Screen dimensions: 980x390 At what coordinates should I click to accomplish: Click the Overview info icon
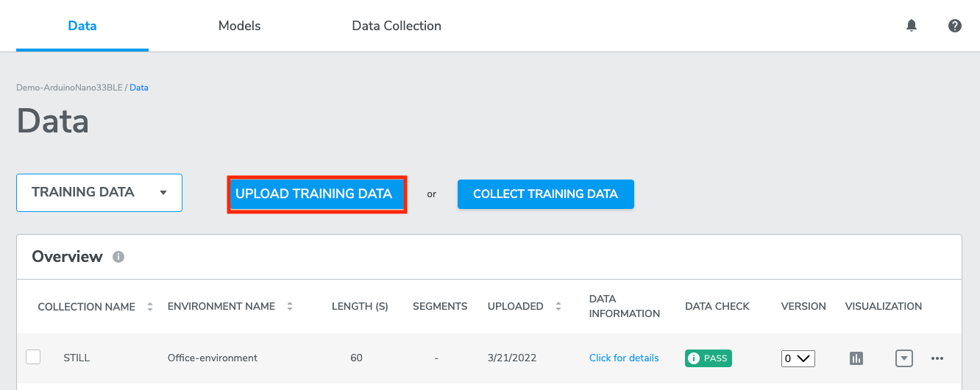118,257
